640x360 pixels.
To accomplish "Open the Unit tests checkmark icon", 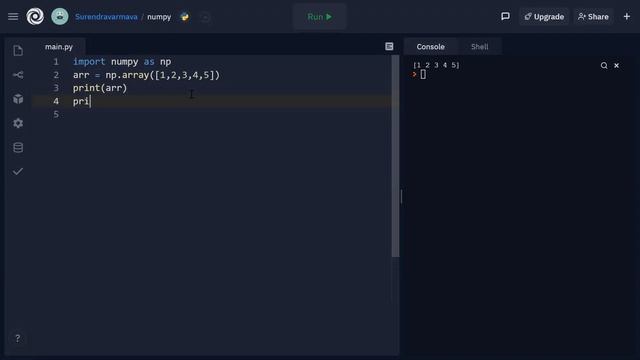I will click(18, 171).
